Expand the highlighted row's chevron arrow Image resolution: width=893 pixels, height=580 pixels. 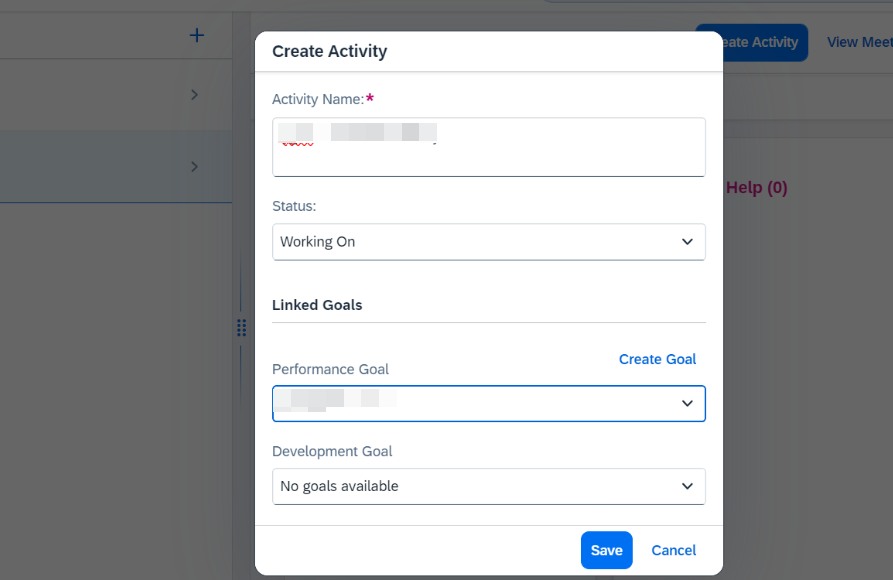194,166
